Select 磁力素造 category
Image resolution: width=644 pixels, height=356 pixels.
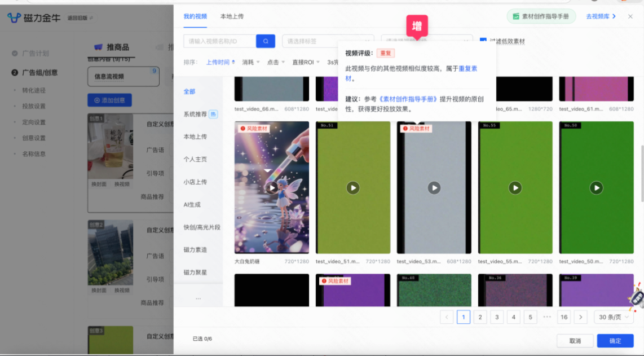pyautogui.click(x=195, y=249)
